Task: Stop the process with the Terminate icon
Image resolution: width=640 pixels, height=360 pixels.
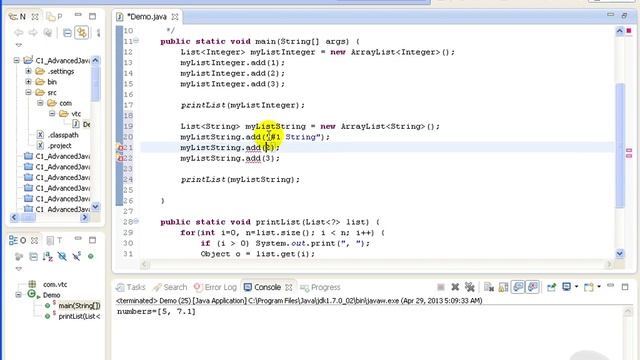Action: (441, 287)
